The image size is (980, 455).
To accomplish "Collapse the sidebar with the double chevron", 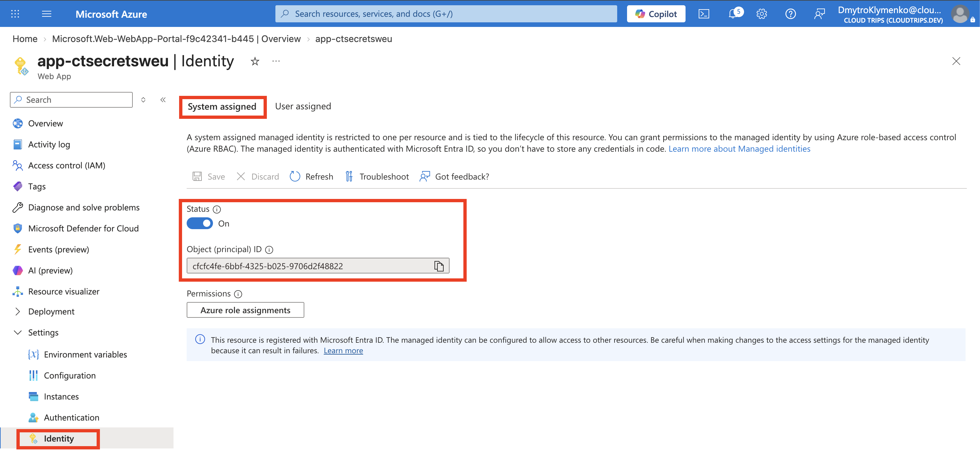I will 163,99.
